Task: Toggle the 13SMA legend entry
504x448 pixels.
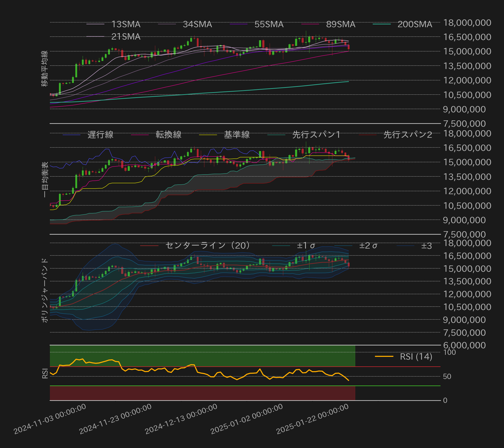Action: [126, 24]
